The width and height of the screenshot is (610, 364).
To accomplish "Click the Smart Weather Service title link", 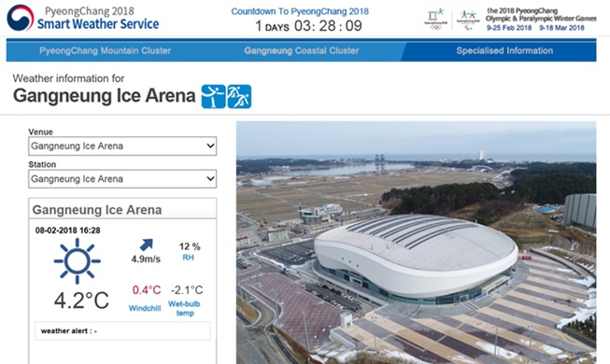I will pos(98,24).
